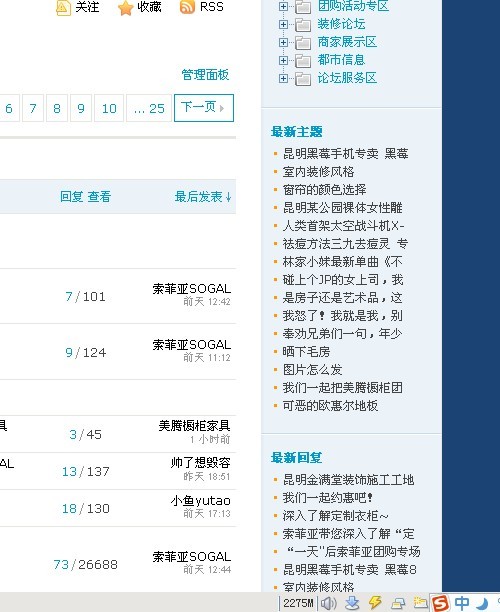Toggle the 中 Chinese input mode indicator
The width and height of the screenshot is (500, 612).
(462, 603)
